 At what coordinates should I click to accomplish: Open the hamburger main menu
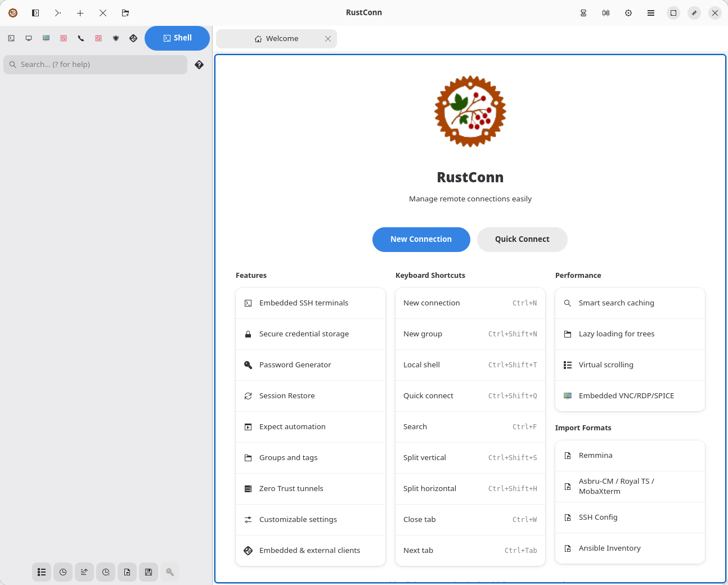click(x=651, y=13)
